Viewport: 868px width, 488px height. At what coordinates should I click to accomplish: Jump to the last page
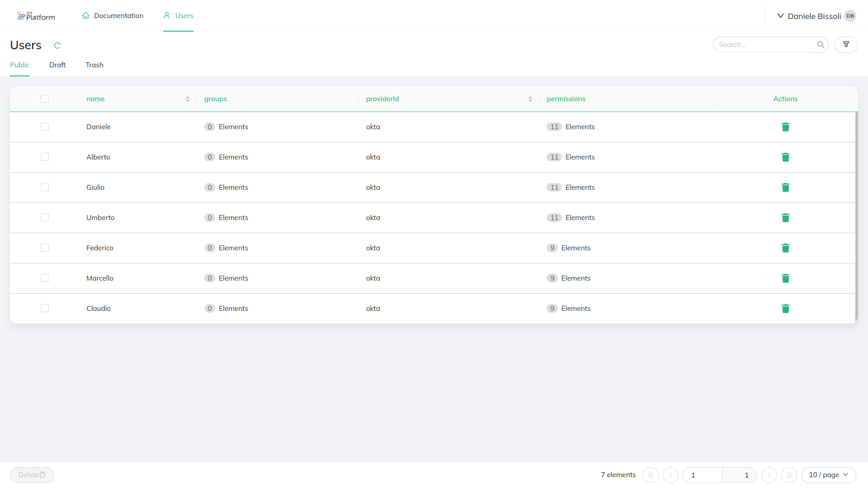coord(789,475)
